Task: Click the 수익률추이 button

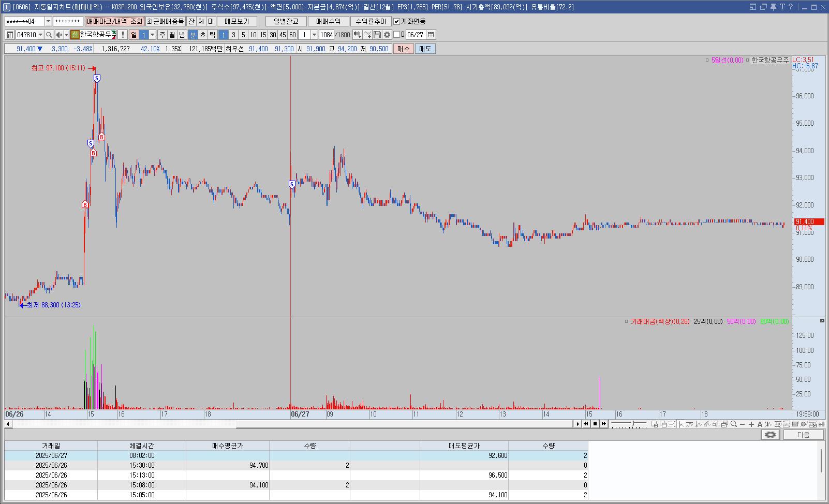Action: [371, 21]
